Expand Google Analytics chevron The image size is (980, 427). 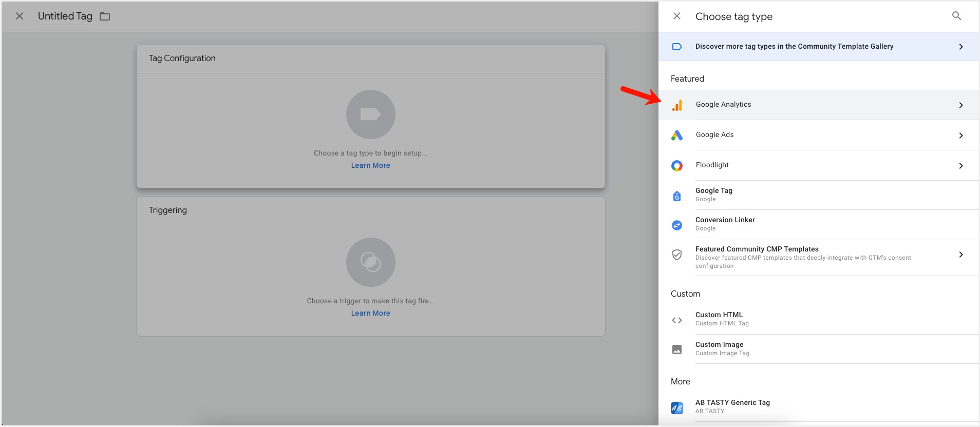pos(961,105)
